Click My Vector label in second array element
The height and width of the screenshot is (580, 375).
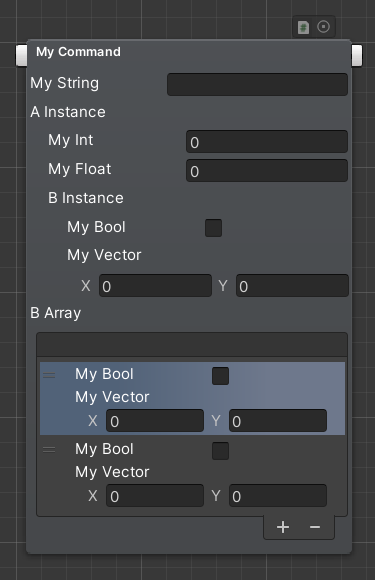tap(112, 472)
